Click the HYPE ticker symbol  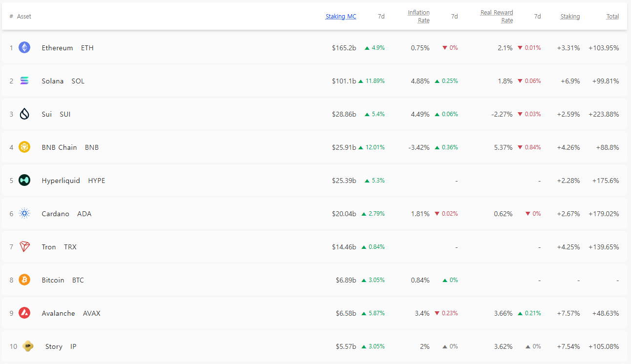tap(97, 181)
